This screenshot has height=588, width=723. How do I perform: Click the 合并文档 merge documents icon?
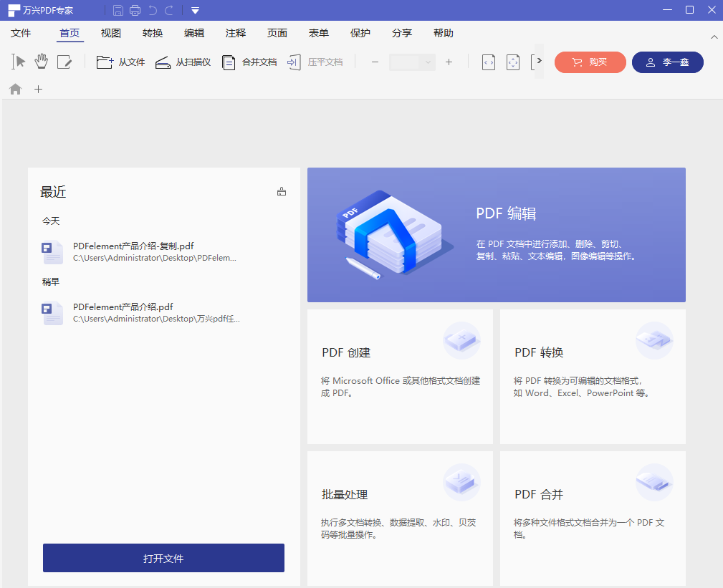[x=229, y=62]
